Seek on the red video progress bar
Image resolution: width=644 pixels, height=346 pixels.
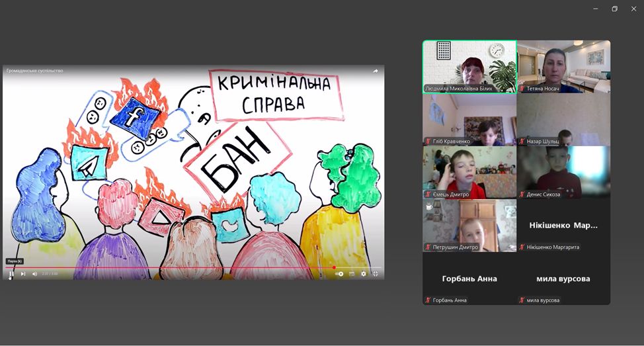pos(165,267)
